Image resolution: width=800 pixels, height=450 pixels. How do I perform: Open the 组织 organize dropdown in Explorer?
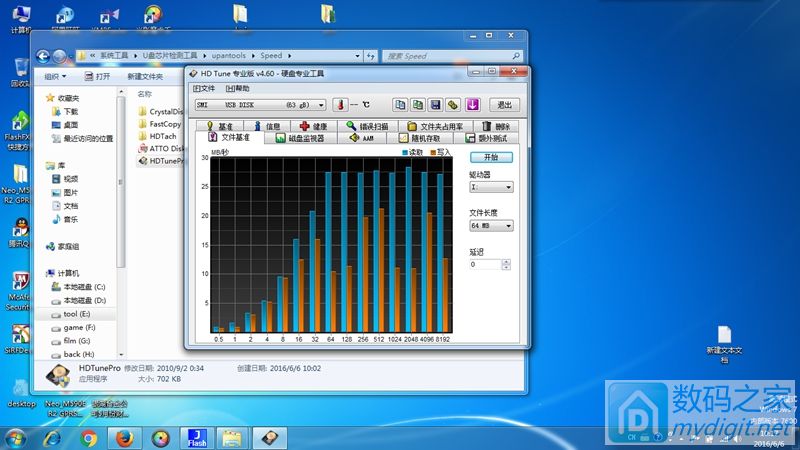click(x=55, y=77)
